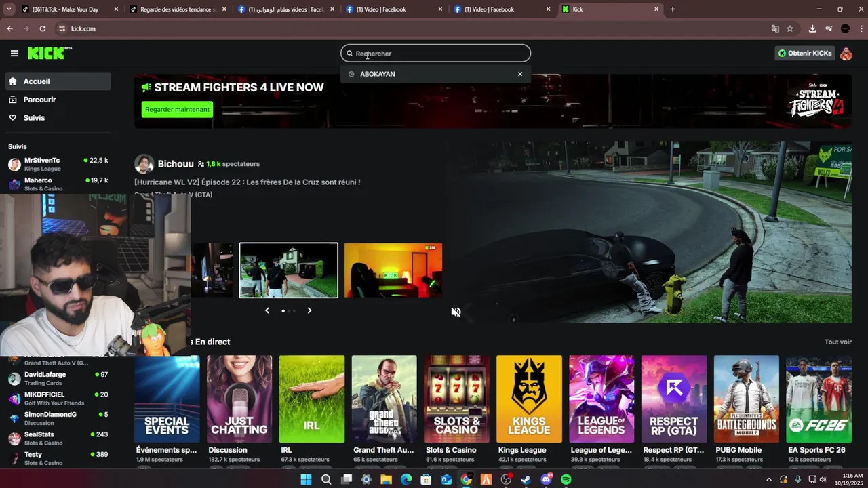The width and height of the screenshot is (868, 488).
Task: Open SimonDiamondG followed channel
Action: (x=58, y=418)
